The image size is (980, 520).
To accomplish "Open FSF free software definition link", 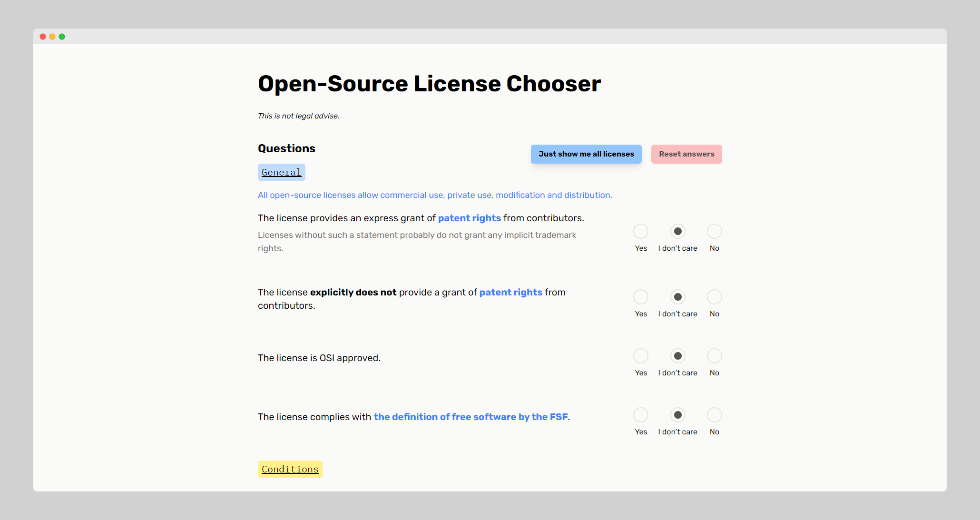I will coord(471,417).
